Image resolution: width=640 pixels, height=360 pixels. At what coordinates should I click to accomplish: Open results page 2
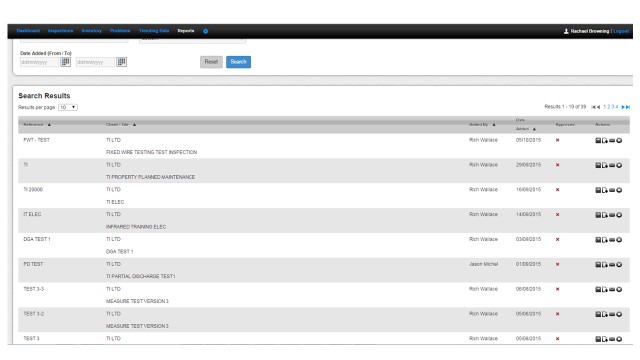coord(609,107)
